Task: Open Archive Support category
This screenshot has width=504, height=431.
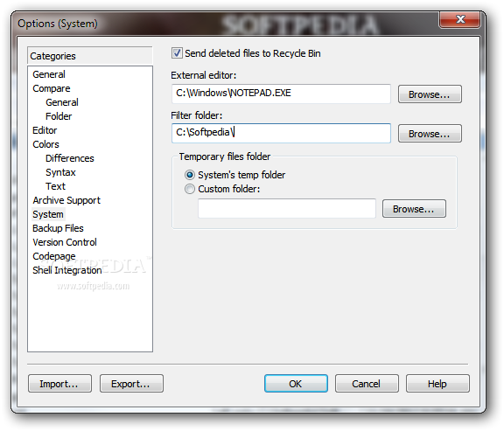Action: (66, 200)
